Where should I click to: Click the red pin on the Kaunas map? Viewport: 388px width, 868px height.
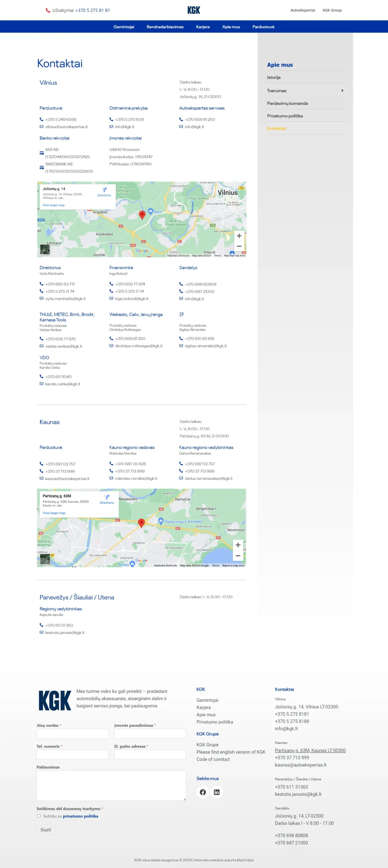point(142,522)
